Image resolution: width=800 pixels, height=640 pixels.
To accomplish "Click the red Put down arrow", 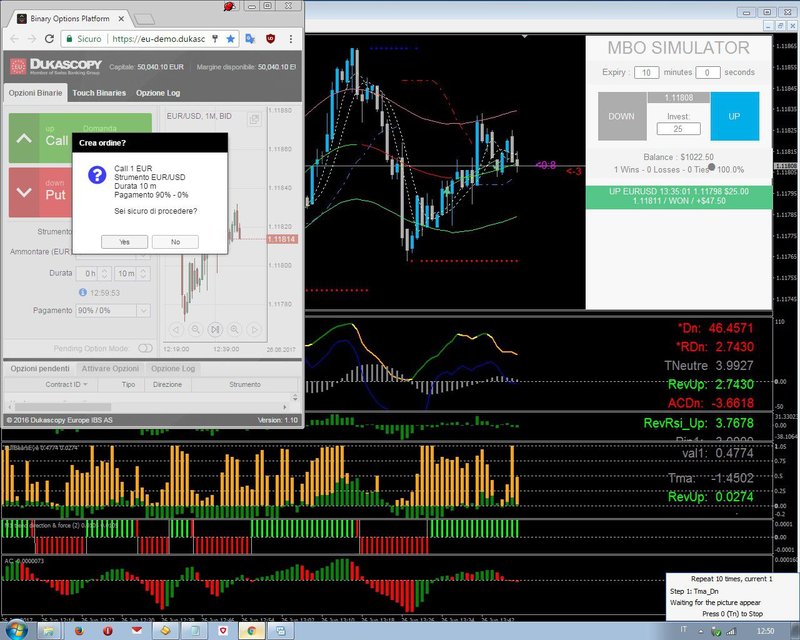I will coord(24,192).
